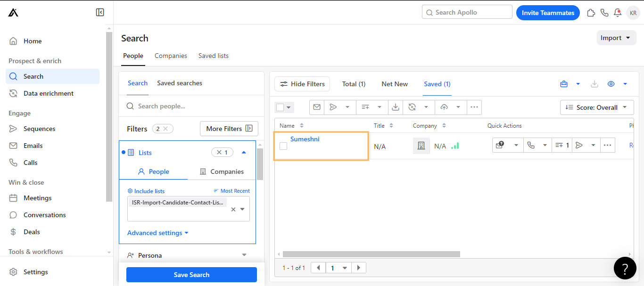The image size is (644, 286).
Task: Select the Net New tab
Action: (x=395, y=84)
